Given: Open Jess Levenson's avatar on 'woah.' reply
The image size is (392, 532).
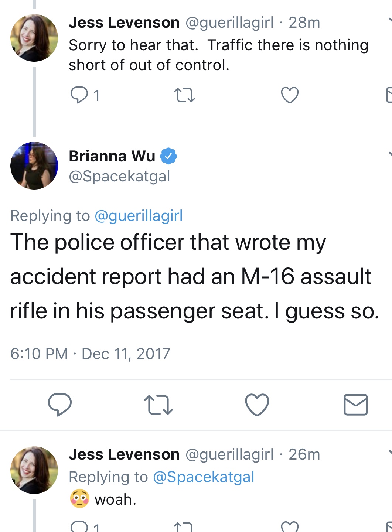Looking at the screenshot, I should pyautogui.click(x=34, y=470).
